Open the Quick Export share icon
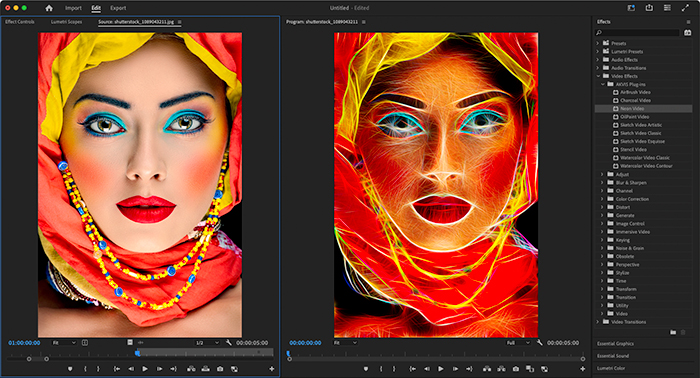Image resolution: width=700 pixels, height=378 pixels. [x=649, y=8]
